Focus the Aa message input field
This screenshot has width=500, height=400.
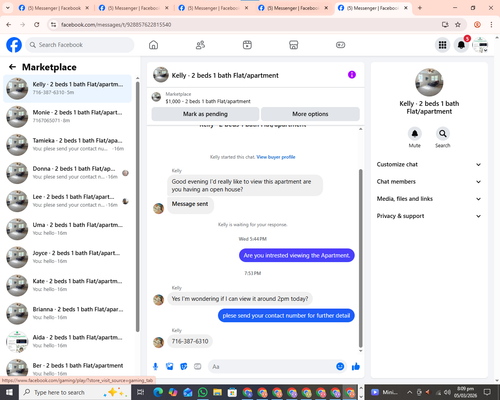click(272, 367)
